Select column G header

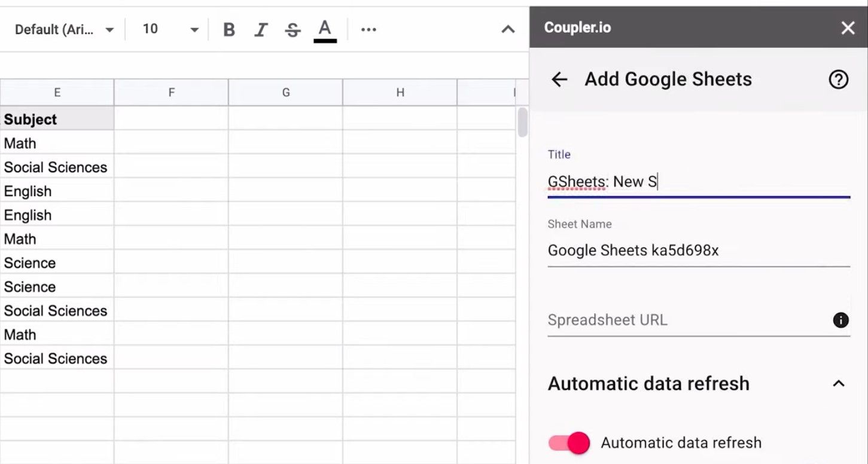tap(285, 93)
